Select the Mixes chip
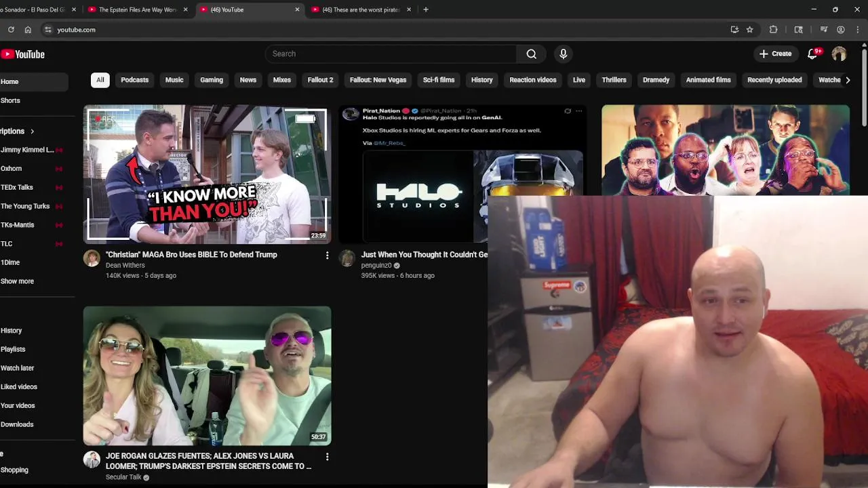This screenshot has height=488, width=868. 282,80
